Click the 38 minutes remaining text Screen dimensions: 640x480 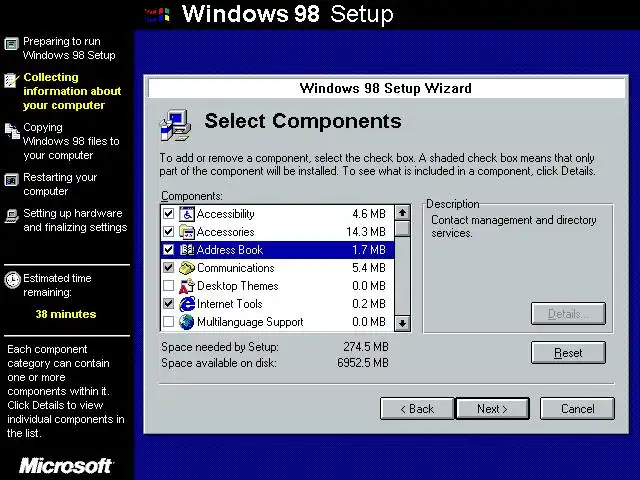coord(66,314)
